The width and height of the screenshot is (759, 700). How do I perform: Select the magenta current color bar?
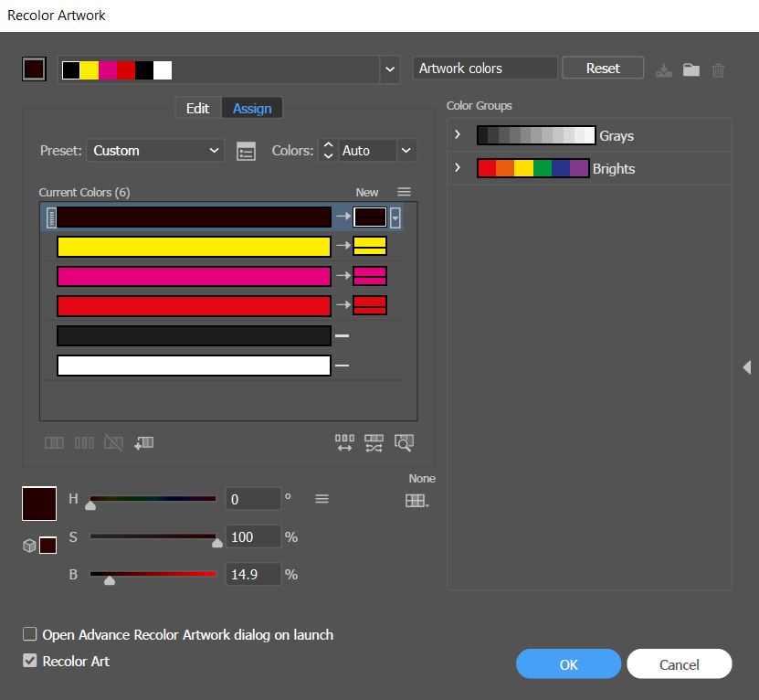point(195,276)
